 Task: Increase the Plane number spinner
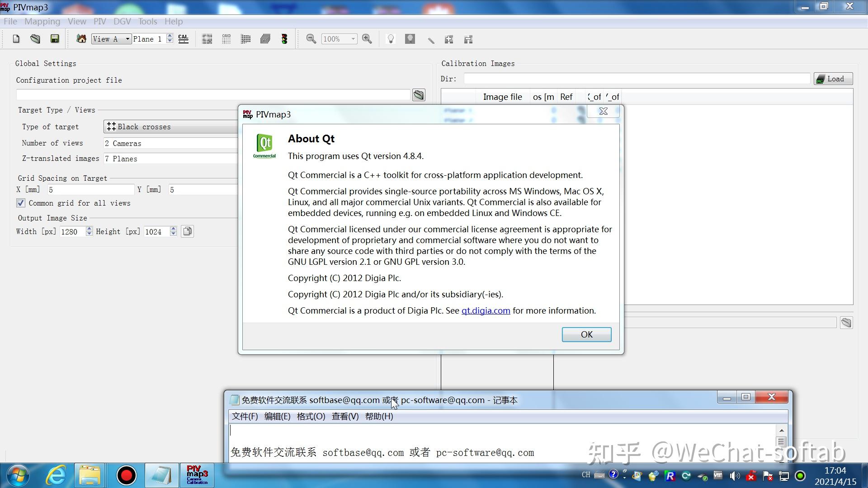coord(170,36)
